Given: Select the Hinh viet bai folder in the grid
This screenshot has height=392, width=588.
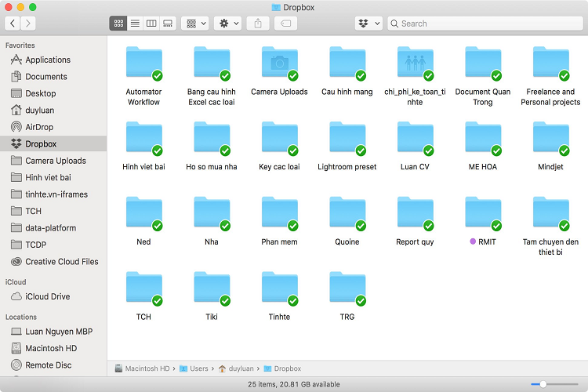Looking at the screenshot, I should coord(144,138).
